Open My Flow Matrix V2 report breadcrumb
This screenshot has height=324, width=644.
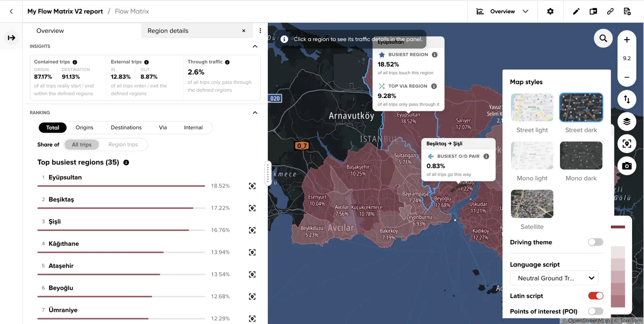pyautogui.click(x=65, y=11)
